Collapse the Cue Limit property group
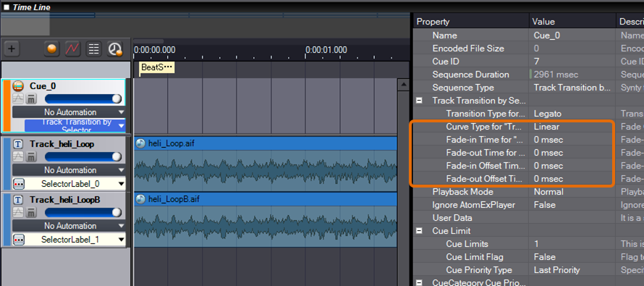The height and width of the screenshot is (286, 644). pos(420,230)
